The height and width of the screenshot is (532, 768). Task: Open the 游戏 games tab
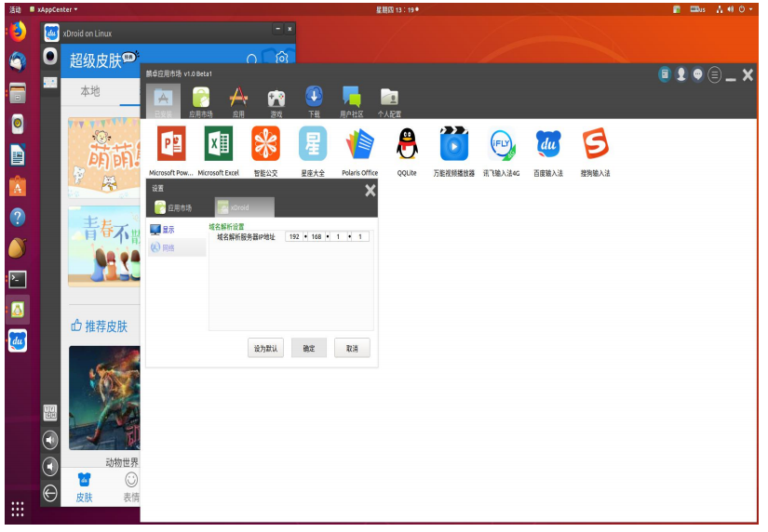point(276,101)
